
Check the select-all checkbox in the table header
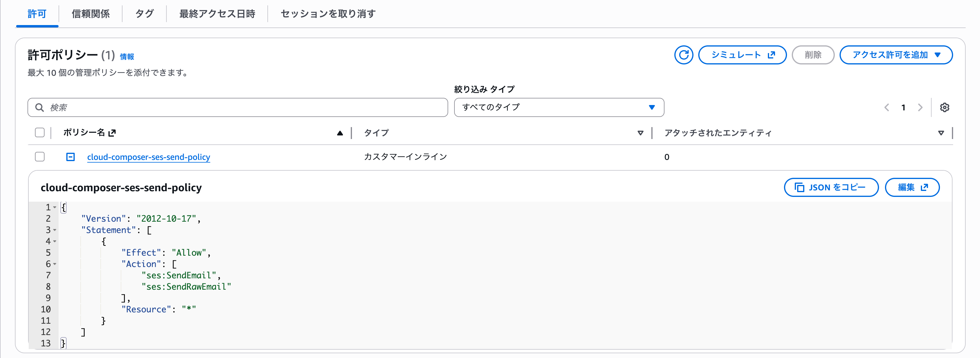coord(39,132)
